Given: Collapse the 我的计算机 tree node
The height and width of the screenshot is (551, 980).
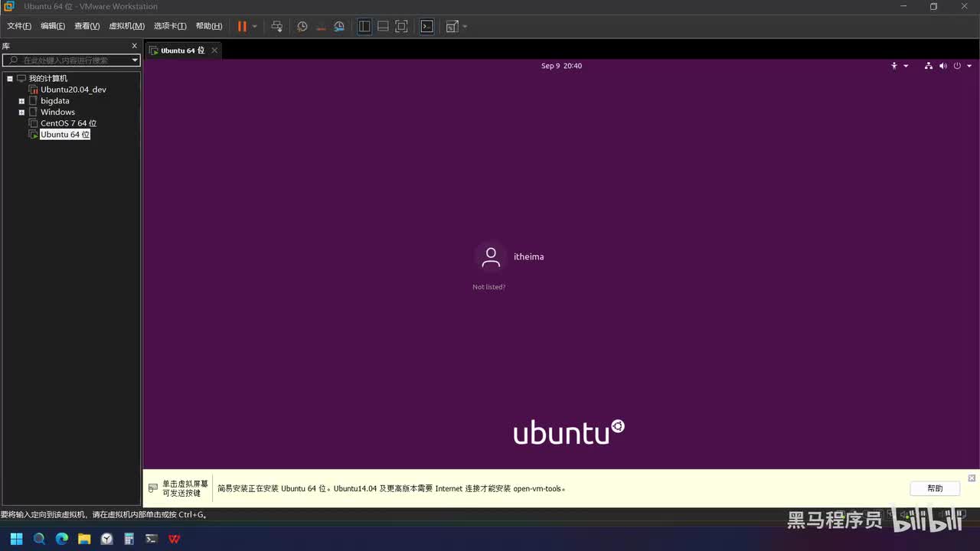Looking at the screenshot, I should pyautogui.click(x=10, y=78).
